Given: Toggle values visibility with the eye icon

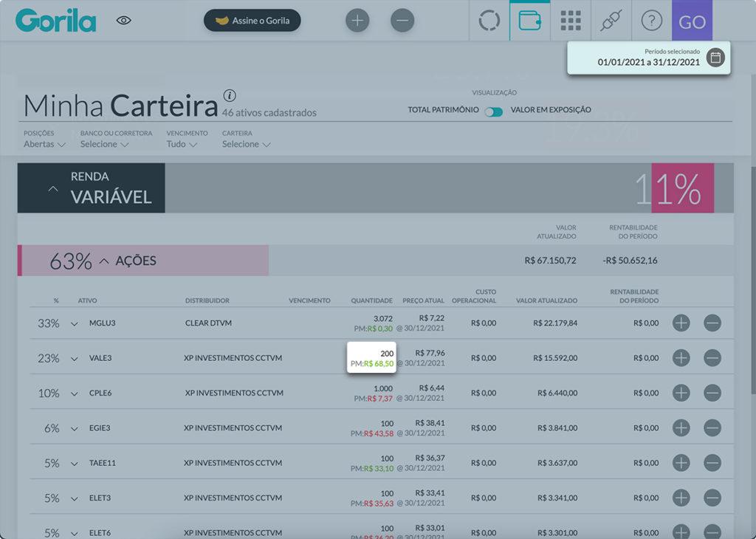Looking at the screenshot, I should click(x=124, y=21).
